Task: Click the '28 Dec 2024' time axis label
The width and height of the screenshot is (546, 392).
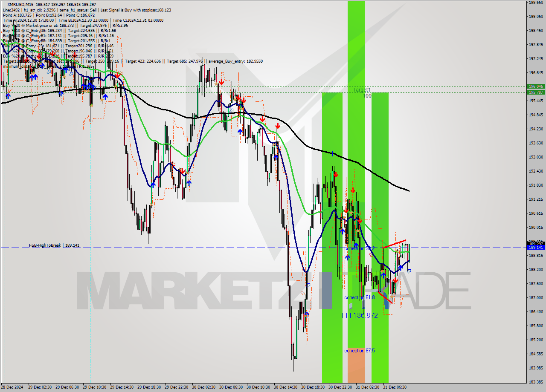Action: click(x=13, y=387)
